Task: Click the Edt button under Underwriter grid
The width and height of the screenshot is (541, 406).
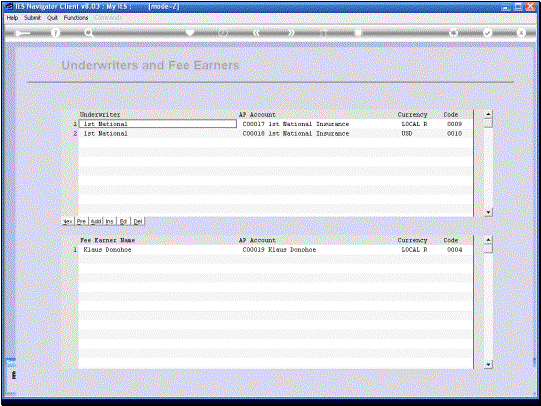Action: point(124,221)
